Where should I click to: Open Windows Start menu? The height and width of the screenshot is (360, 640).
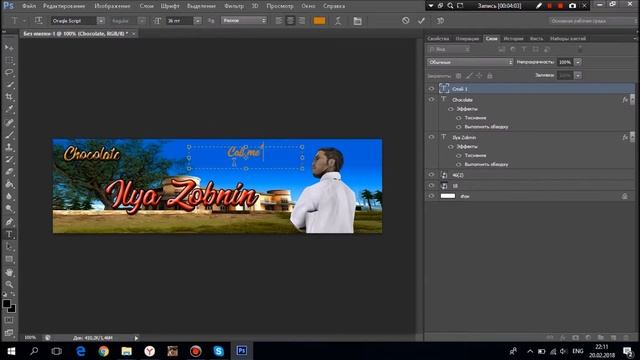click(x=11, y=351)
